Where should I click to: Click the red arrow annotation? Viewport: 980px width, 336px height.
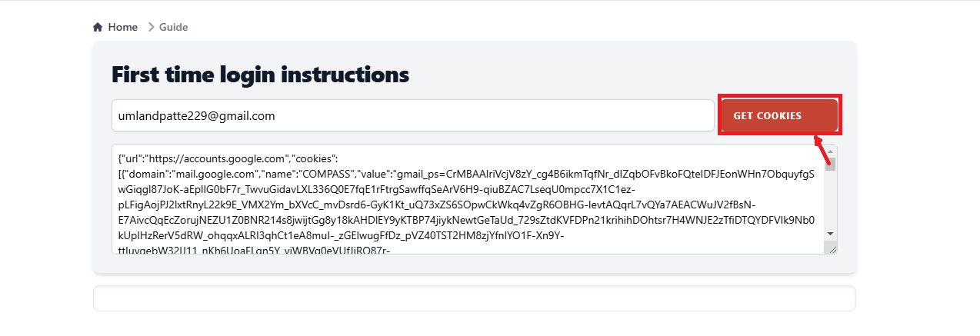point(822,150)
